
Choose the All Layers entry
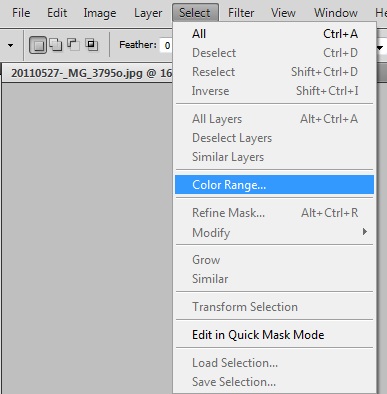(274, 119)
